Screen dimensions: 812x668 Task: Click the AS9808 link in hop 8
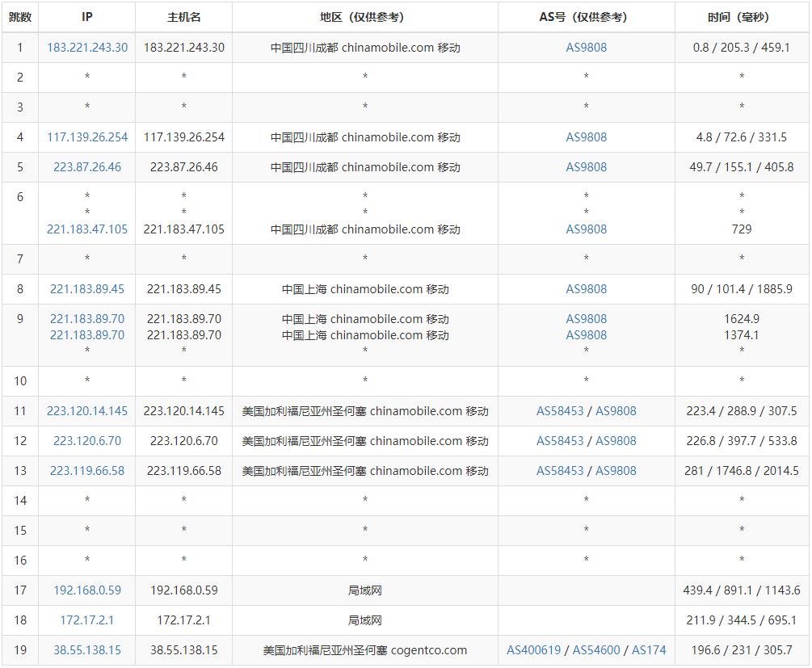587,289
